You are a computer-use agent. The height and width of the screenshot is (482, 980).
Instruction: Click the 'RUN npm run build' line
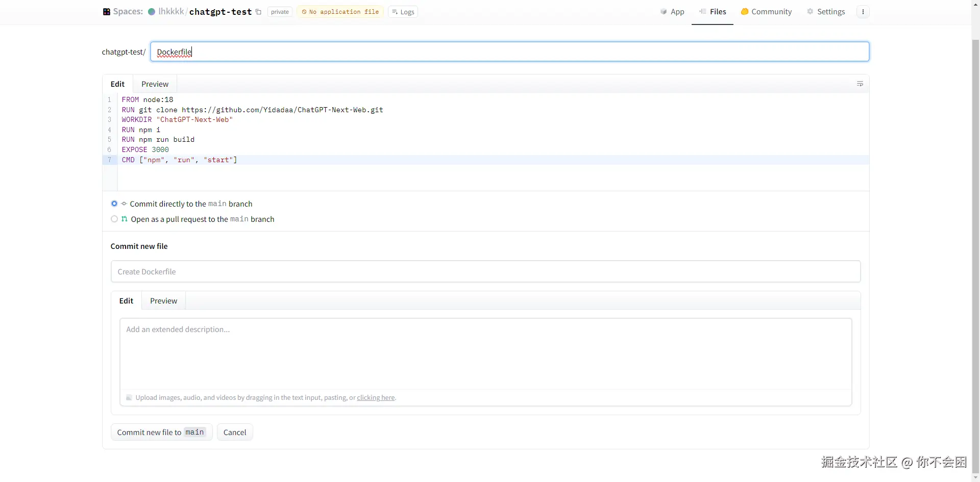click(x=158, y=139)
